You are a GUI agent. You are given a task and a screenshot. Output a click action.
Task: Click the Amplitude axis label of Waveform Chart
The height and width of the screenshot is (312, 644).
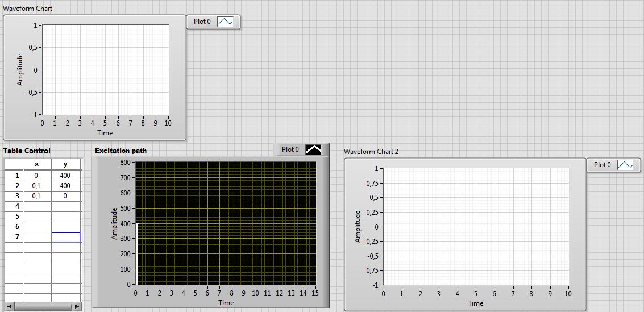coord(20,69)
